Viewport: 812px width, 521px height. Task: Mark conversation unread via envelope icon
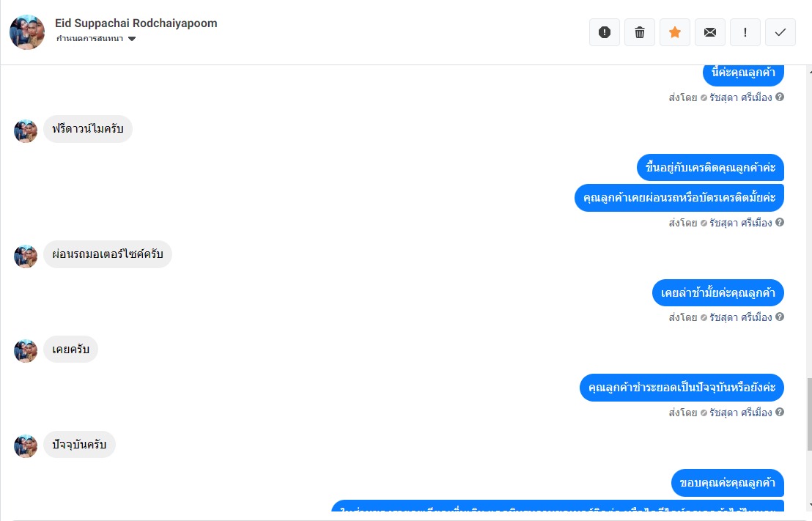(710, 32)
